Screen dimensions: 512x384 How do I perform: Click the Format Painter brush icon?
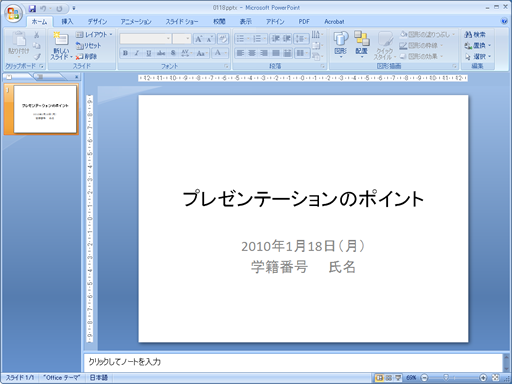click(37, 56)
